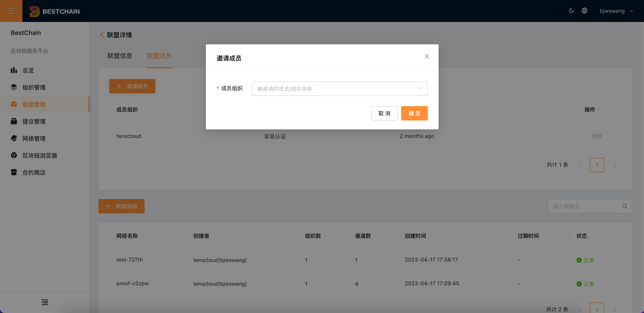Image resolution: width=644 pixels, height=313 pixels.
Task: Click 联盟管理 cube icon
Action: coord(14,104)
